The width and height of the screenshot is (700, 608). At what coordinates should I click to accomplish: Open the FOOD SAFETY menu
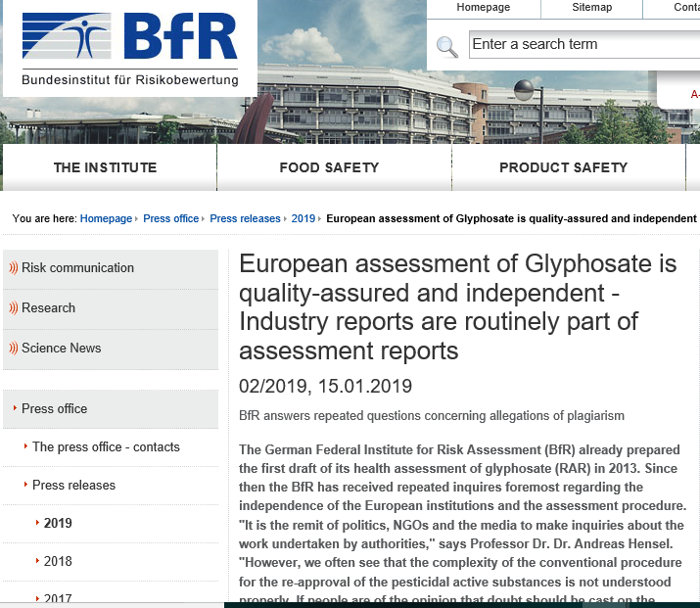tap(329, 167)
